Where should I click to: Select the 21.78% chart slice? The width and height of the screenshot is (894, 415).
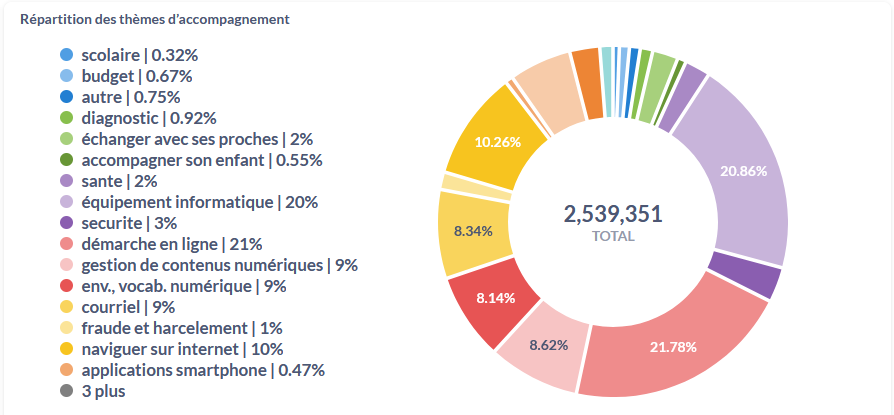coord(672,346)
